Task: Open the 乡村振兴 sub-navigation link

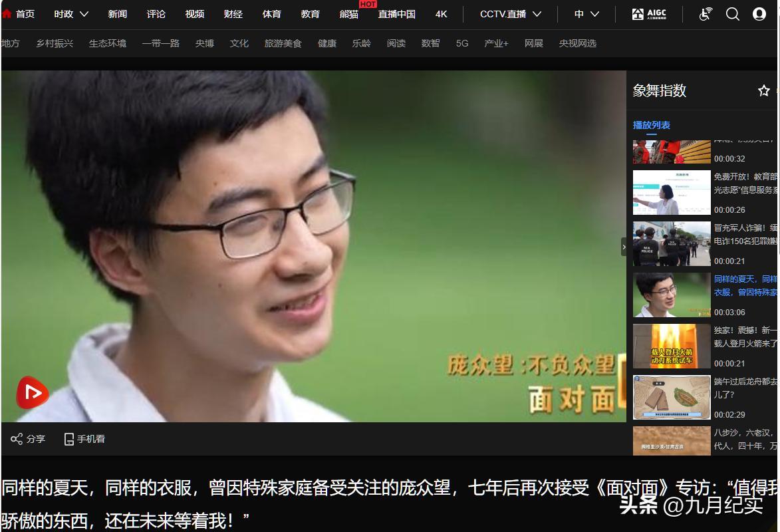Action: 55,43
